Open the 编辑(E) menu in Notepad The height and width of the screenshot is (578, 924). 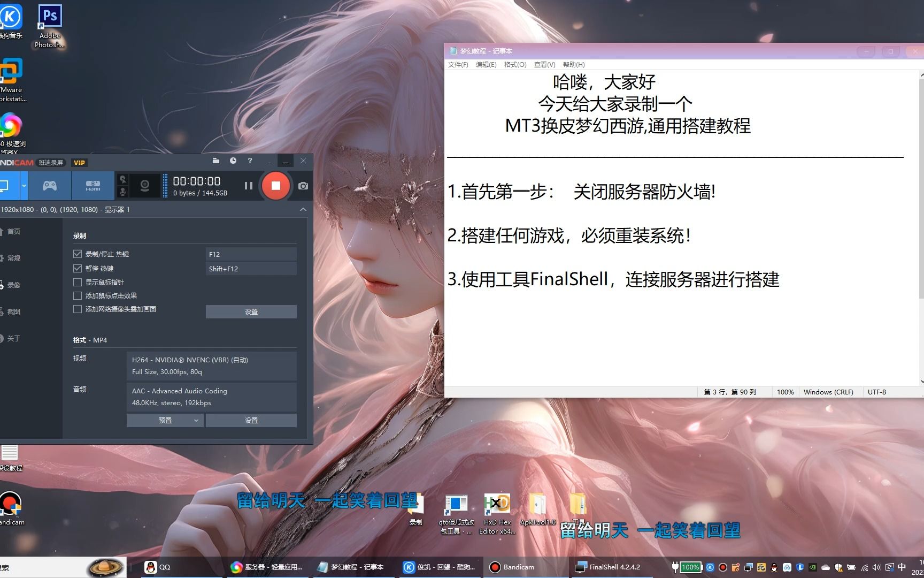pos(486,65)
